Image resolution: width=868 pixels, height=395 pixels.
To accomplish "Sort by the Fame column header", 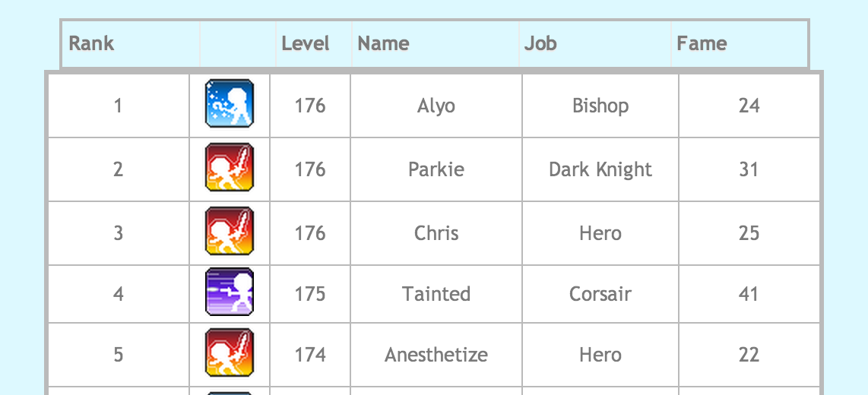I will point(702,43).
